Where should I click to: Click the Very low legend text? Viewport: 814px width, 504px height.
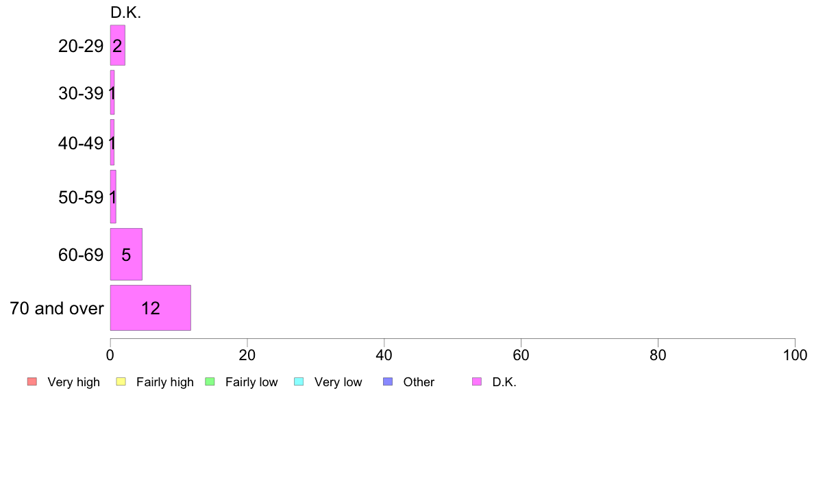tap(338, 382)
